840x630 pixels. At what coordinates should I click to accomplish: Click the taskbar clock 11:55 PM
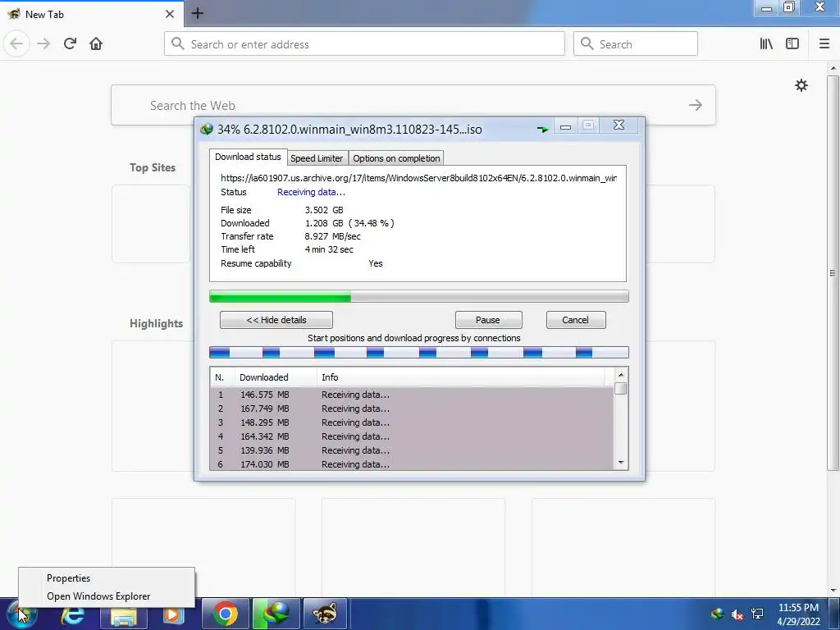click(x=798, y=608)
